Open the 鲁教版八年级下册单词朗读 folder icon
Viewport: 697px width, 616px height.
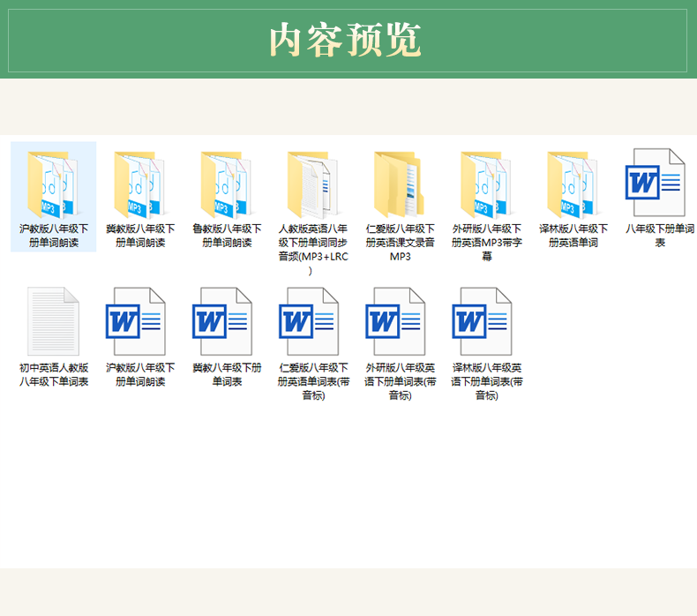point(226,184)
